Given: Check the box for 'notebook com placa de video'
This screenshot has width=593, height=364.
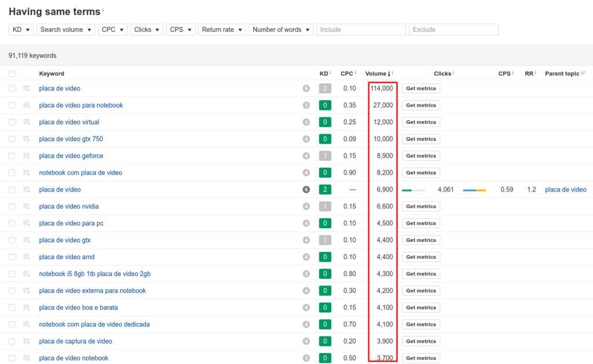Looking at the screenshot, I should coord(12,172).
